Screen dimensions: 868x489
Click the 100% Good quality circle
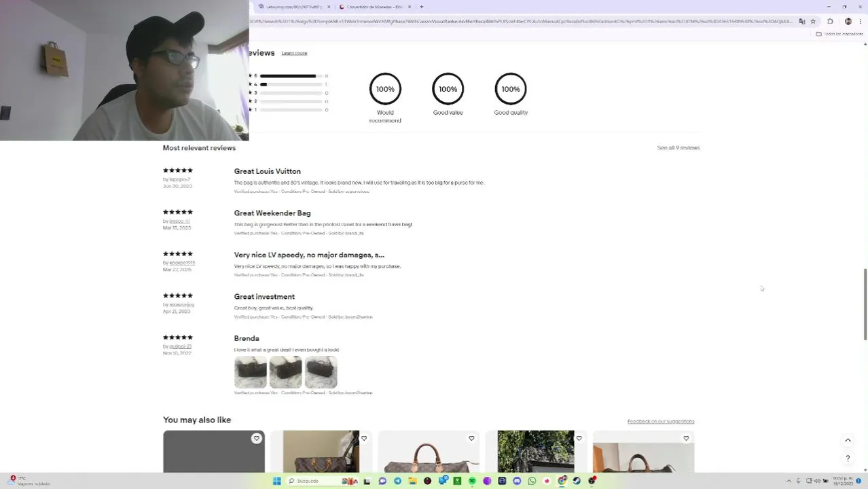click(x=511, y=89)
